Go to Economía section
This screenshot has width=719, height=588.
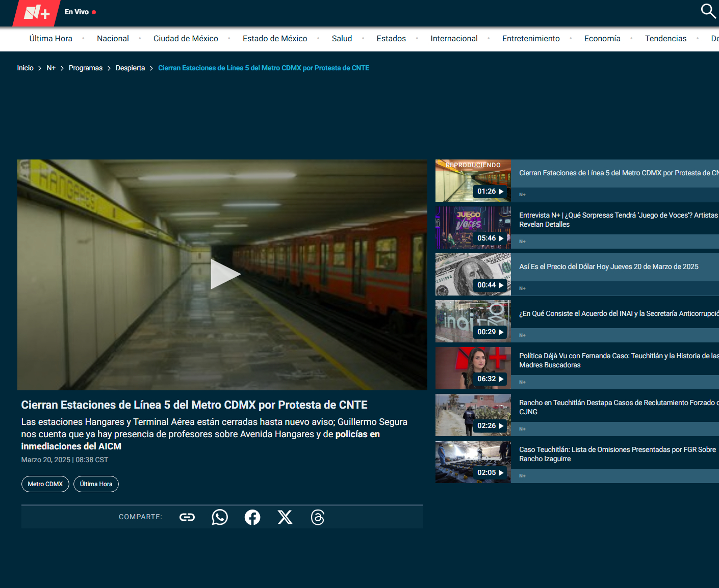pos(602,39)
